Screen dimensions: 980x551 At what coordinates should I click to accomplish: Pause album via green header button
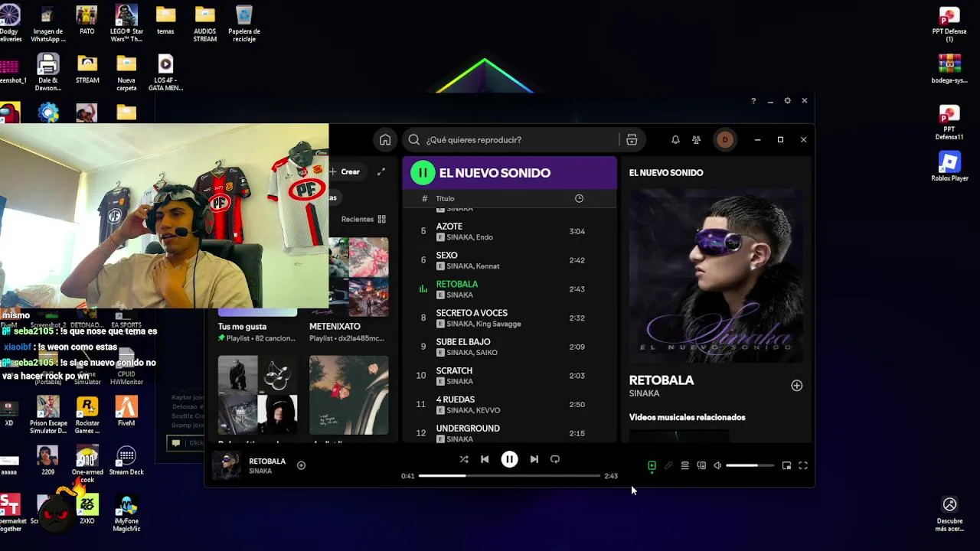click(423, 173)
